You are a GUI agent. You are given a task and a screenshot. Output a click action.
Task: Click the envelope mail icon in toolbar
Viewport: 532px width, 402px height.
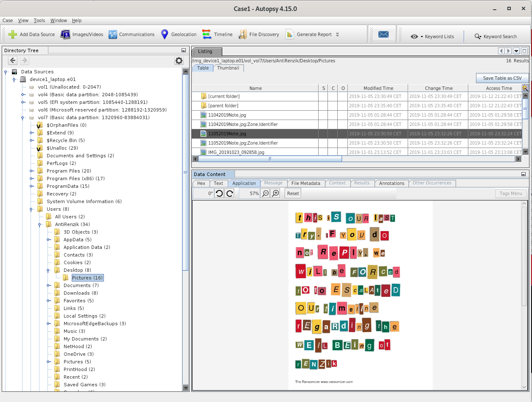[x=383, y=34]
